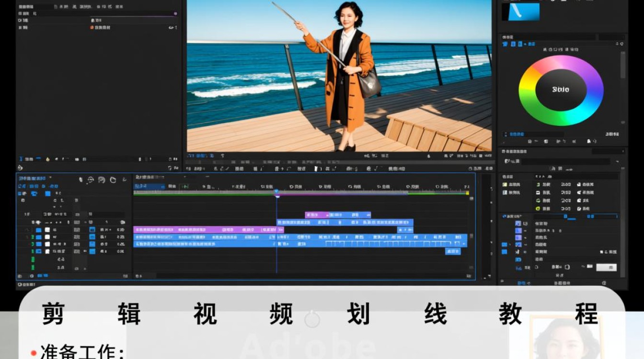Select the long purple clip on the timeline
The width and height of the screenshot is (644, 359).
pyautogui.click(x=208, y=230)
